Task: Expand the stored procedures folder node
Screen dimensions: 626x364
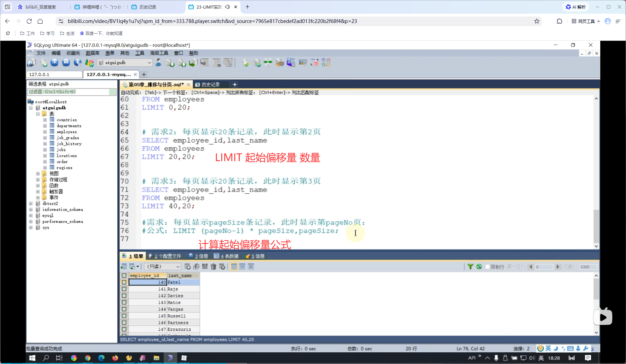Action: pos(38,180)
